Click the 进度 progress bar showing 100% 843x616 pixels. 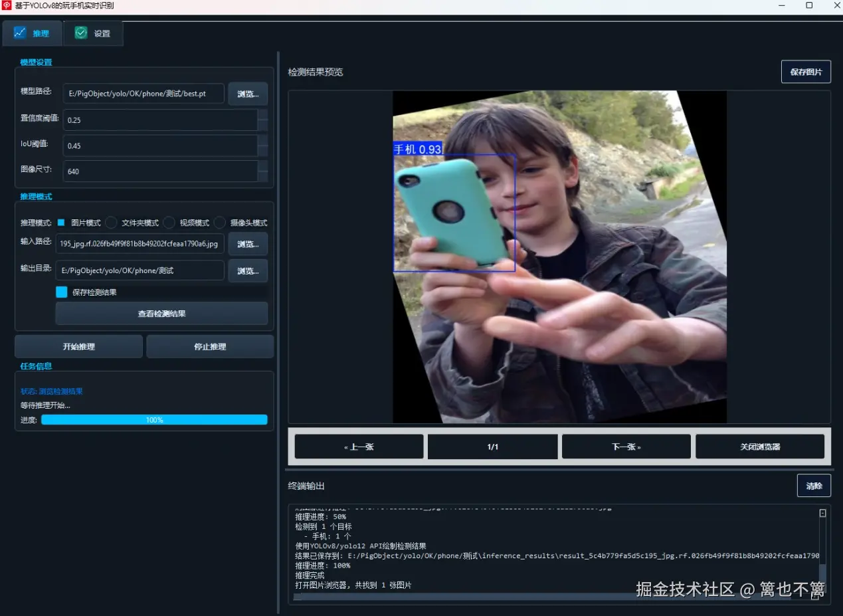(154, 419)
